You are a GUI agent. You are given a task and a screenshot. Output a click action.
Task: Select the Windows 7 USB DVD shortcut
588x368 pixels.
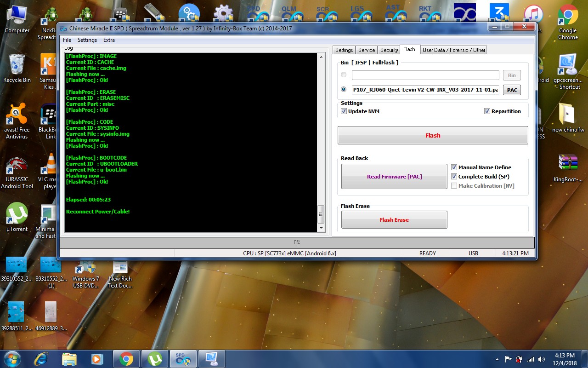pos(86,275)
